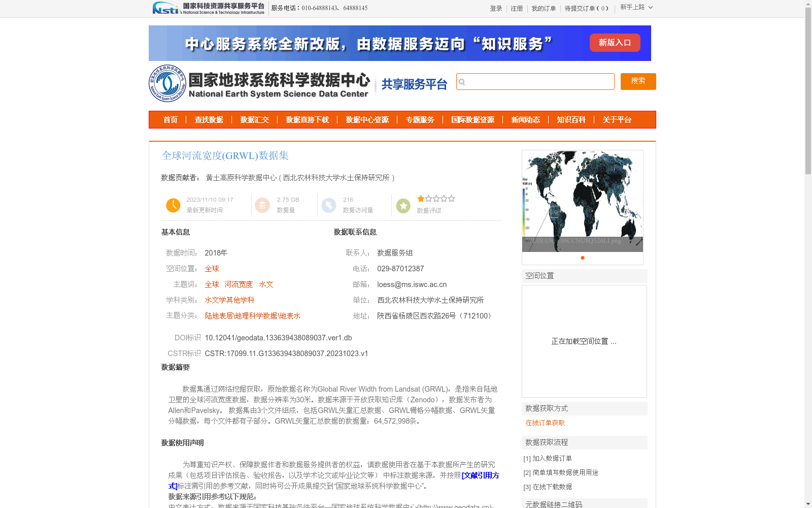Open the 数据汇交 menu item
The width and height of the screenshot is (812, 508).
(255, 120)
